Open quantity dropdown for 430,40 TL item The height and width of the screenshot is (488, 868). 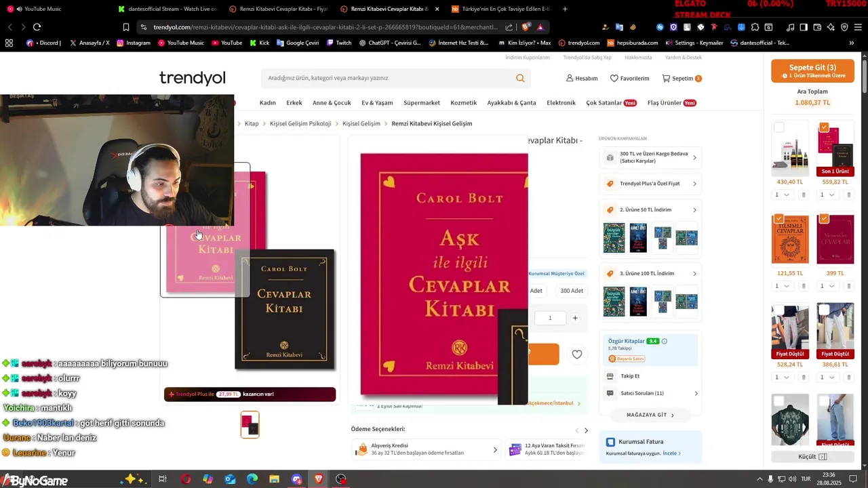coord(782,195)
